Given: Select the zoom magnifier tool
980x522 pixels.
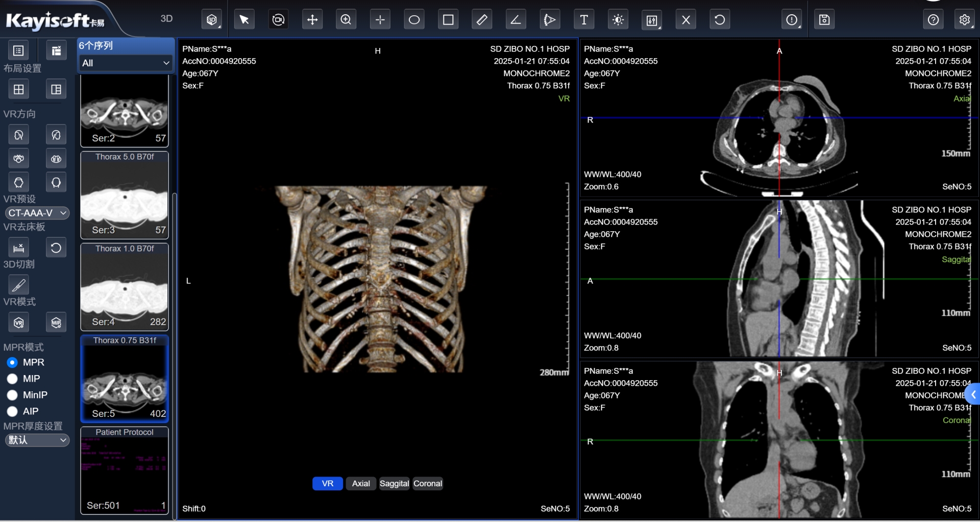Looking at the screenshot, I should [x=346, y=20].
